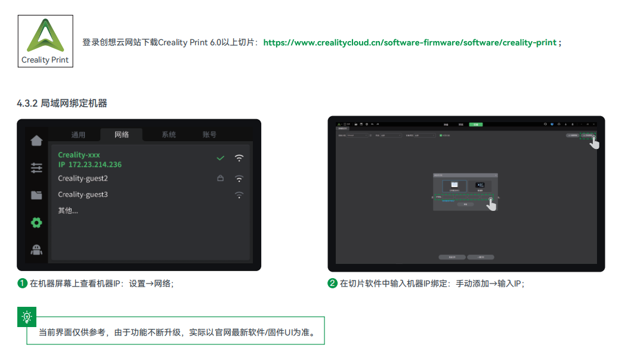The height and width of the screenshot is (364, 628).
Task: Click the right pill button at slicer bottom
Action: click(481, 257)
